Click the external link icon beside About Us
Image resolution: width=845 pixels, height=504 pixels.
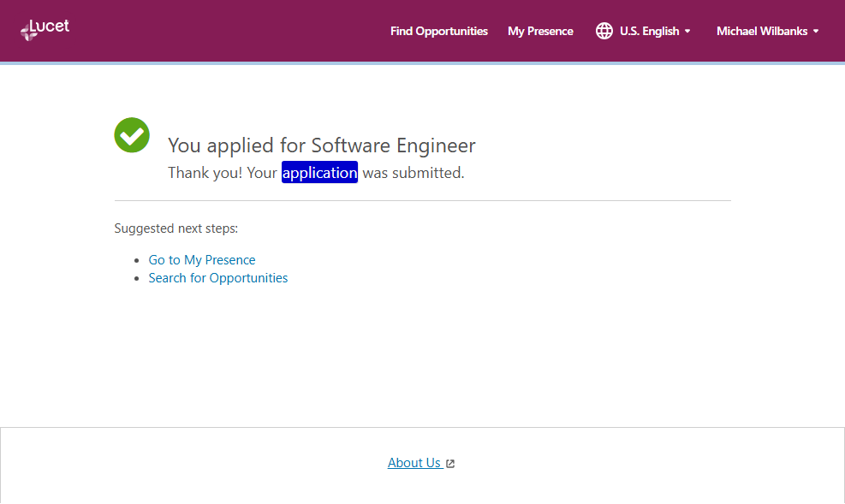450,464
